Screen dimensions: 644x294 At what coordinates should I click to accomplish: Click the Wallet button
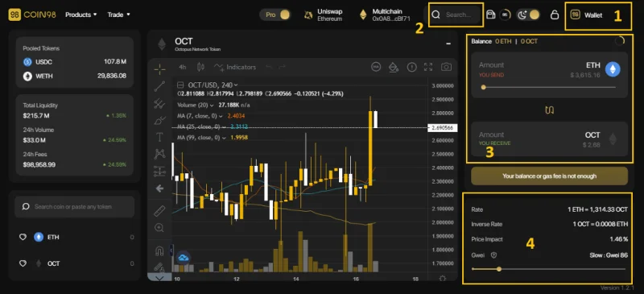pyautogui.click(x=587, y=15)
